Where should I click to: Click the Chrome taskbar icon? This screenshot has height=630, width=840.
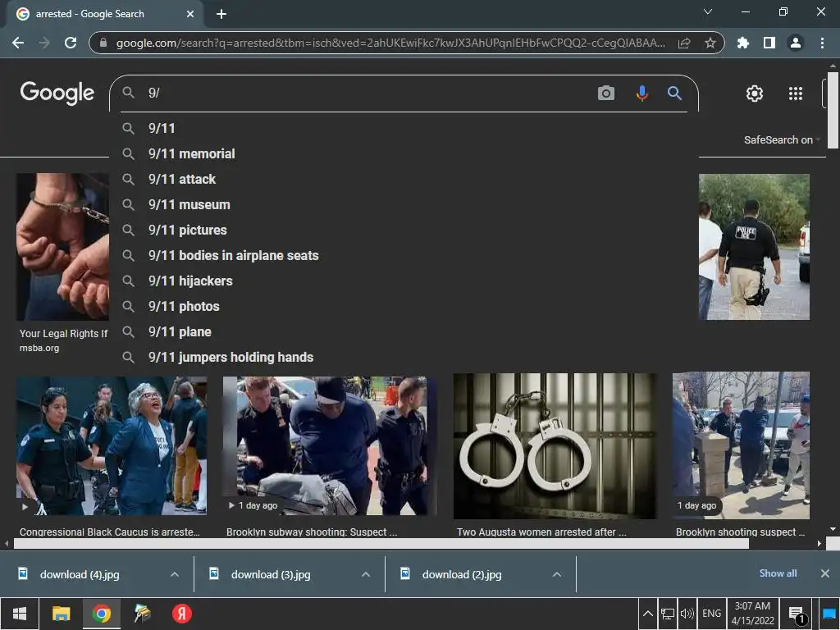pyautogui.click(x=101, y=614)
